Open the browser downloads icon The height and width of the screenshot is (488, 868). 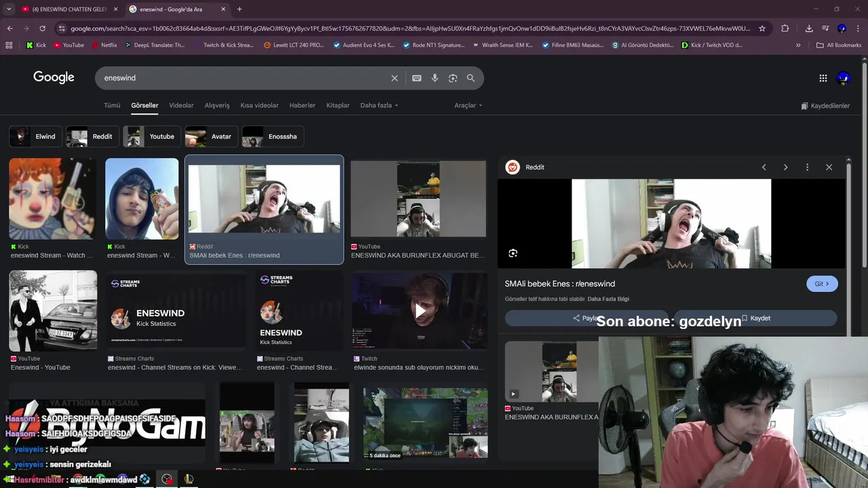point(809,28)
